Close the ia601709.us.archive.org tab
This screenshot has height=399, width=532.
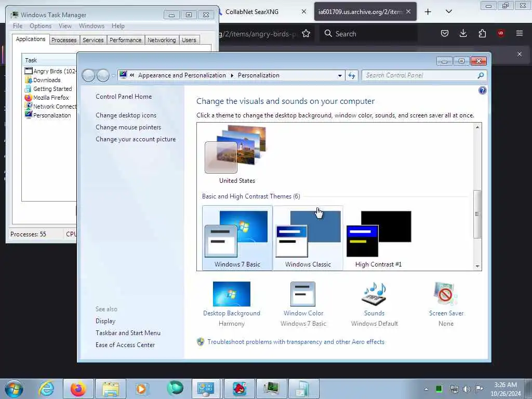pyautogui.click(x=408, y=11)
